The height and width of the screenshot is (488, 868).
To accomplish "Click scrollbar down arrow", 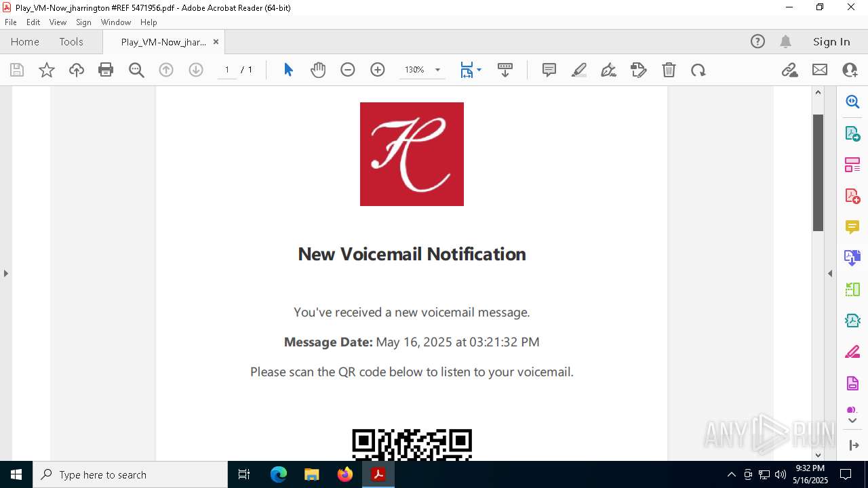I will click(818, 455).
